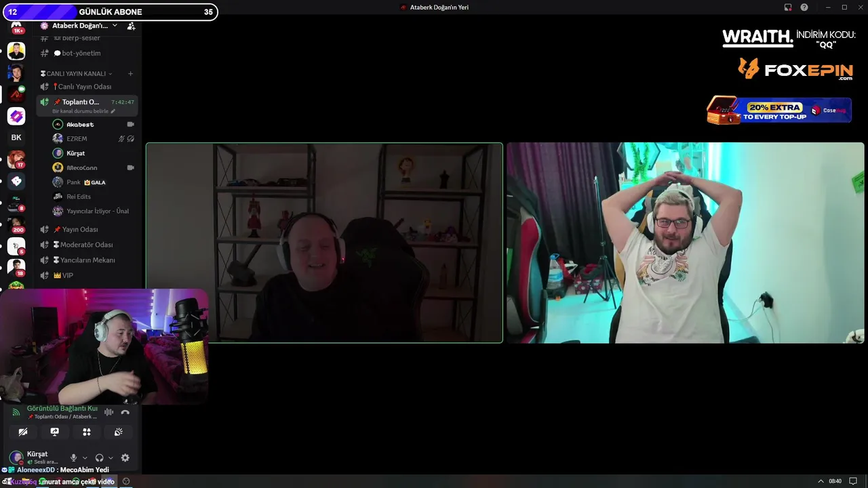Screen dimensions: 868x488
Task: Click the CaseHug 20% extra banner
Action: [x=779, y=110]
